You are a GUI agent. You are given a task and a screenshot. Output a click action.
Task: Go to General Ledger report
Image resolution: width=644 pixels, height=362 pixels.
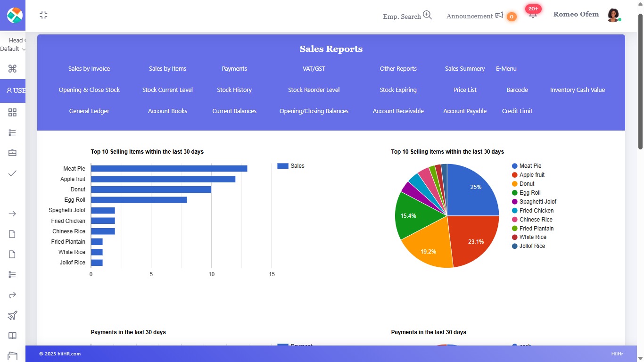89,111
